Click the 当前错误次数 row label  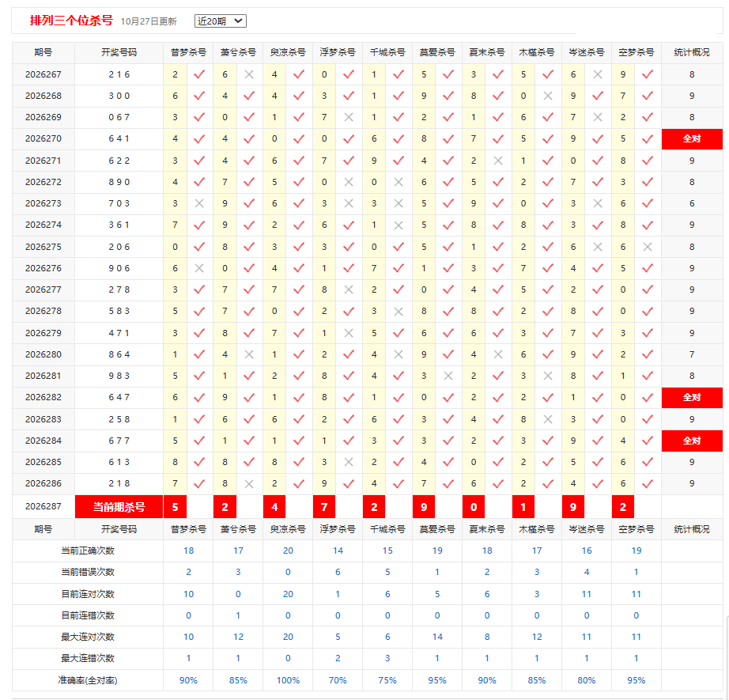coord(88,572)
